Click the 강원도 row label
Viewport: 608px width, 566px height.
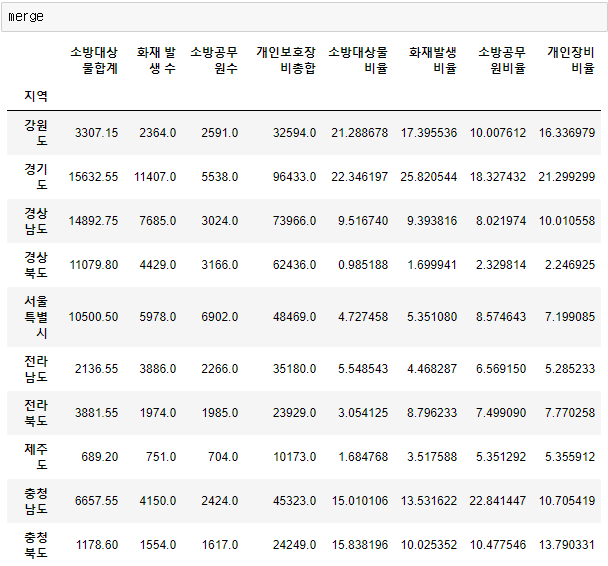tap(36, 133)
